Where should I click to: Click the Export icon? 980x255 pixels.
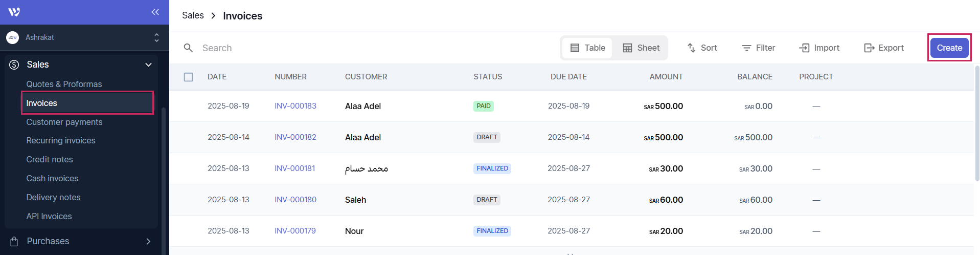coord(869,48)
